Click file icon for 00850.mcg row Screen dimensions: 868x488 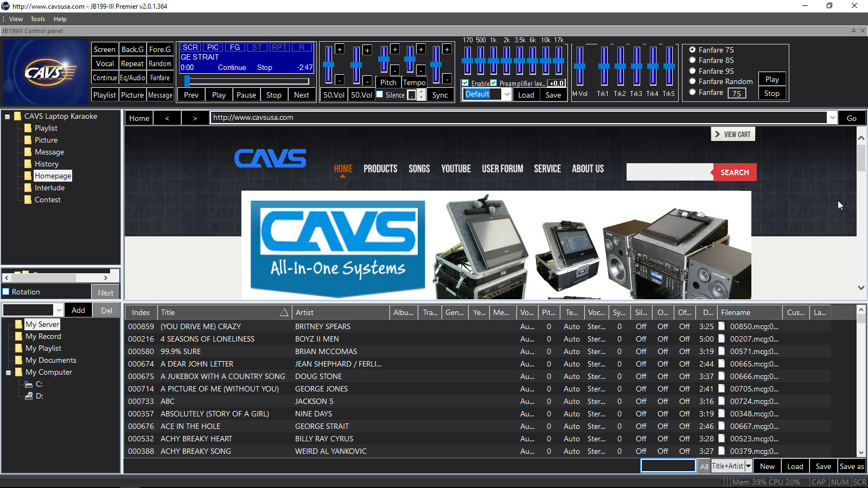pos(722,326)
